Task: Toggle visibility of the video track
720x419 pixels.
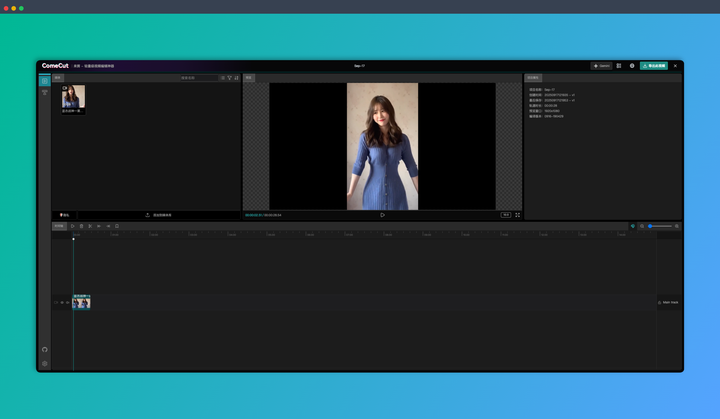Action: (62, 302)
